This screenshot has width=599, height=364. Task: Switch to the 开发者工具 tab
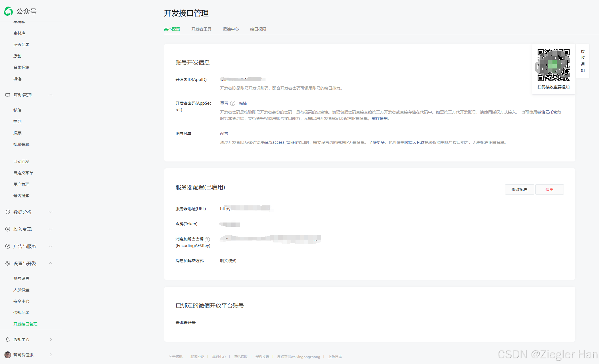[x=201, y=29]
